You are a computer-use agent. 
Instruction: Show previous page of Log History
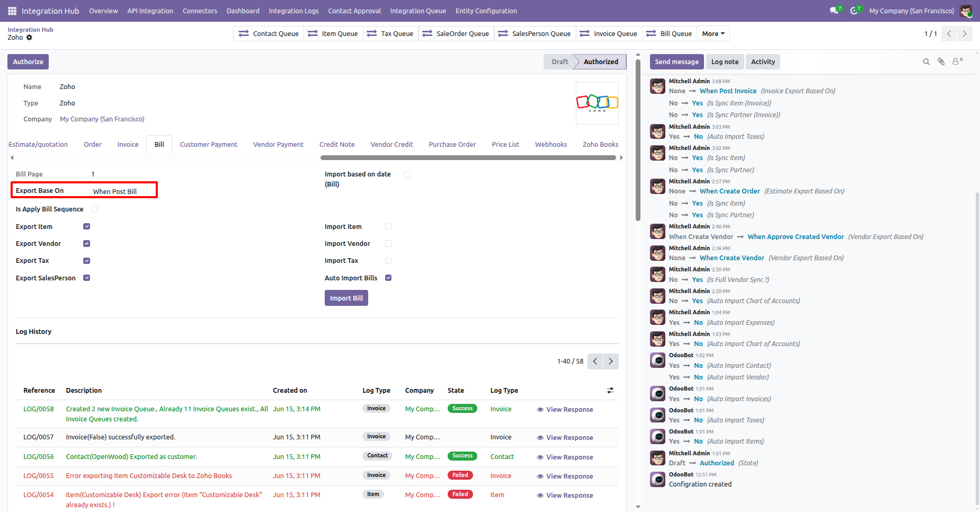coord(595,361)
